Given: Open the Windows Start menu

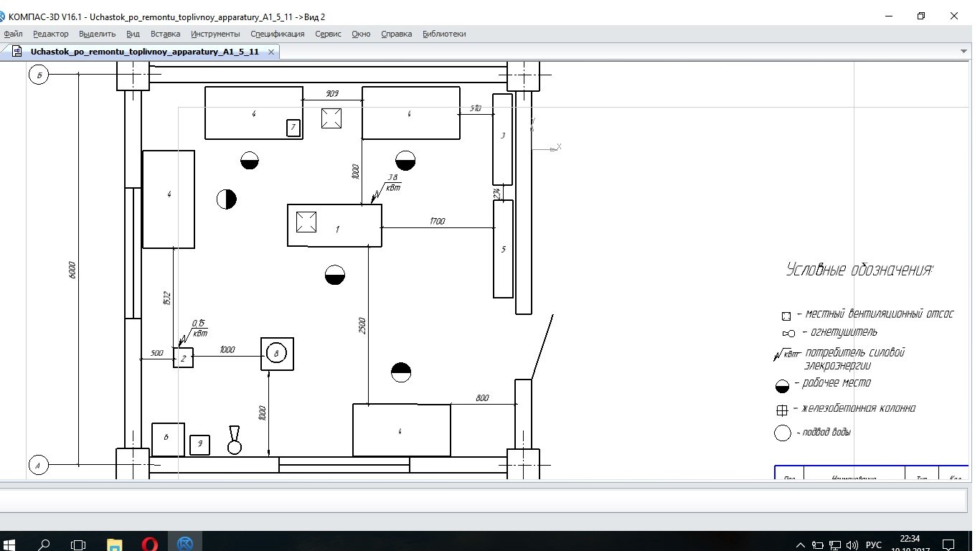Looking at the screenshot, I should click(x=12, y=544).
